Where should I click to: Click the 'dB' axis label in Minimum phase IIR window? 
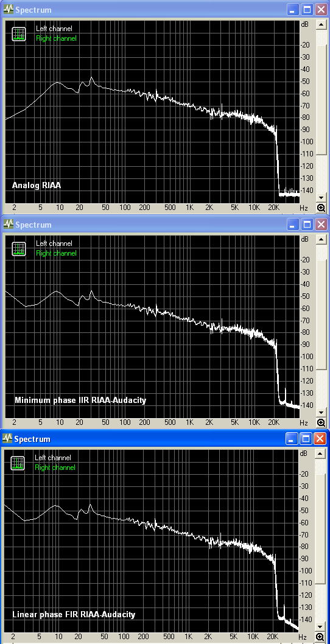[x=304, y=239]
